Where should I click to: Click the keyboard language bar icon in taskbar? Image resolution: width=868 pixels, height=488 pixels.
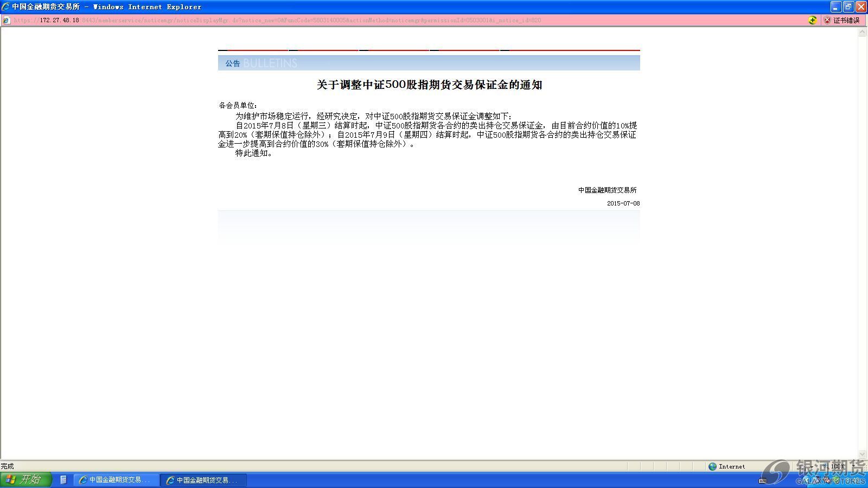(x=763, y=480)
